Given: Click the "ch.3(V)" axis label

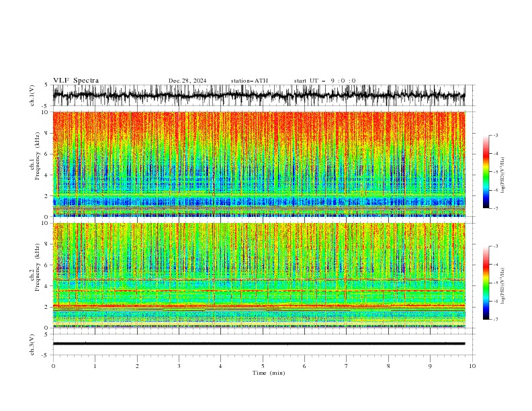Looking at the screenshot, I should (x=32, y=345).
